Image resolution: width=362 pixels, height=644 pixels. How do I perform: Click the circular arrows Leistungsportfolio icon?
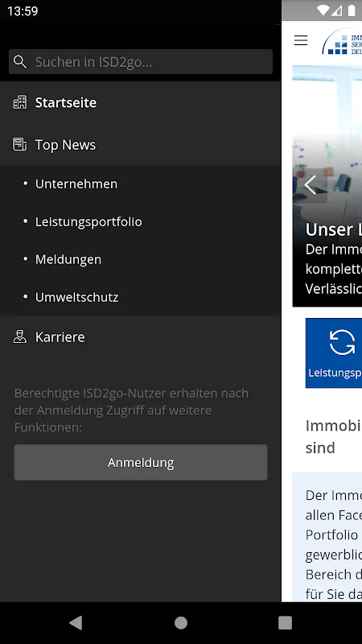click(342, 342)
